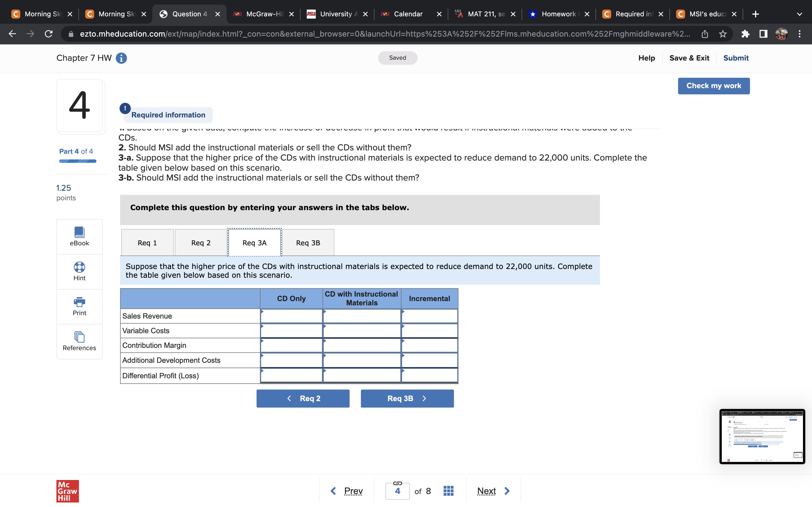Bookmark page with star icon
This screenshot has height=507, width=812.
point(723,34)
